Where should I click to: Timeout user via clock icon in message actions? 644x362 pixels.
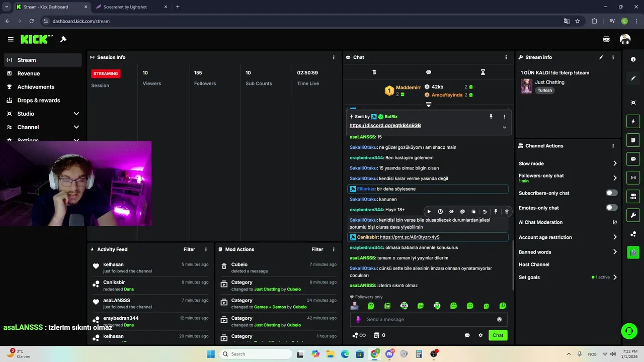click(x=440, y=212)
